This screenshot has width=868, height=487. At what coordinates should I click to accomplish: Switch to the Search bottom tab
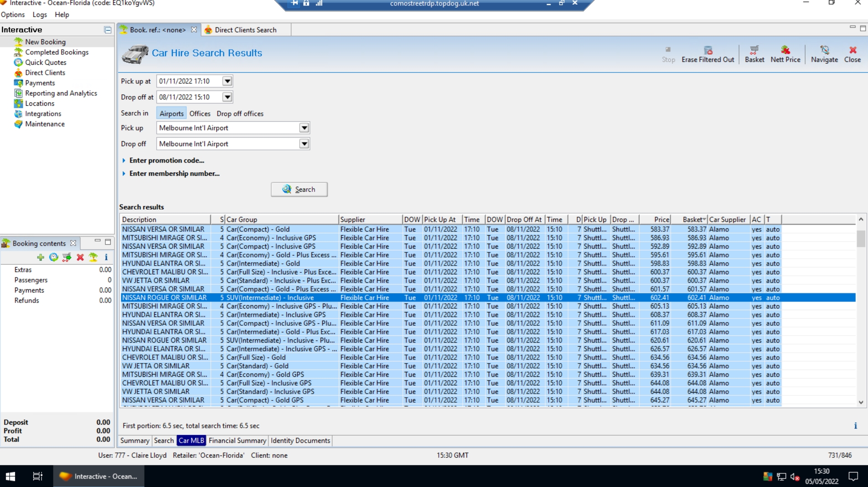click(x=164, y=441)
